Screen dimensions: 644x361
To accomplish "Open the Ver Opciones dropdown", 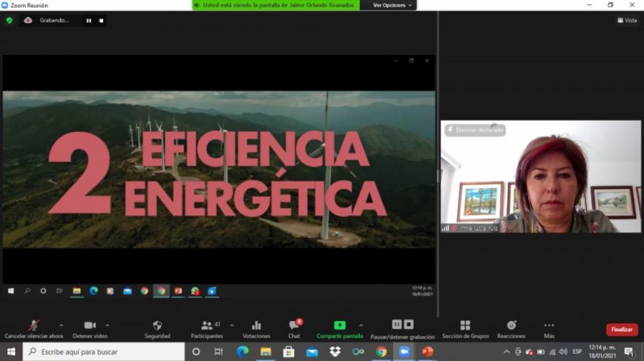I will [392, 5].
